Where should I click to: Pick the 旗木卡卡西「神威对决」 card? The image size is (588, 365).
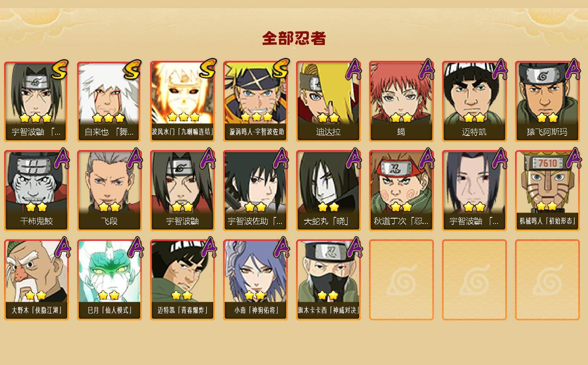328,280
